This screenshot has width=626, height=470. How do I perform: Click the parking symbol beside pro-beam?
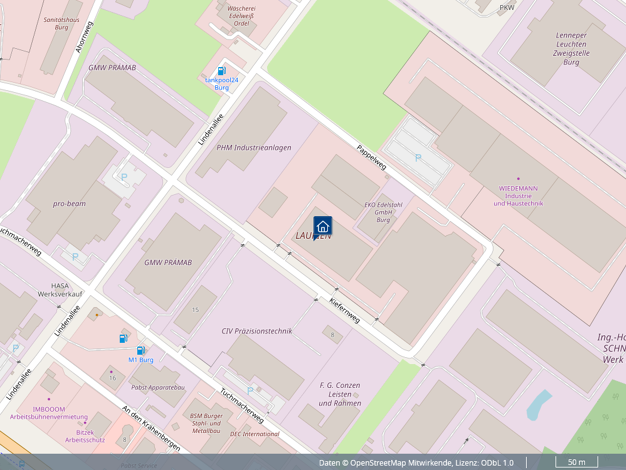[124, 177]
